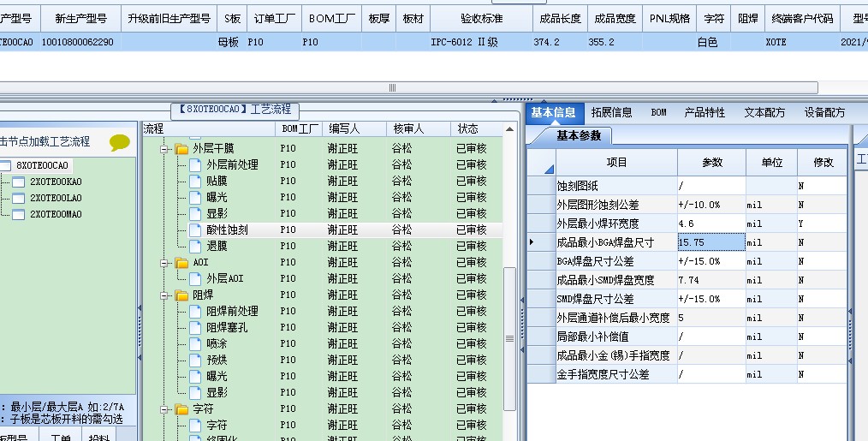Collapse the 外层干膜 tree folder
Image resolution: width=868 pixels, height=441 pixels.
(164, 149)
